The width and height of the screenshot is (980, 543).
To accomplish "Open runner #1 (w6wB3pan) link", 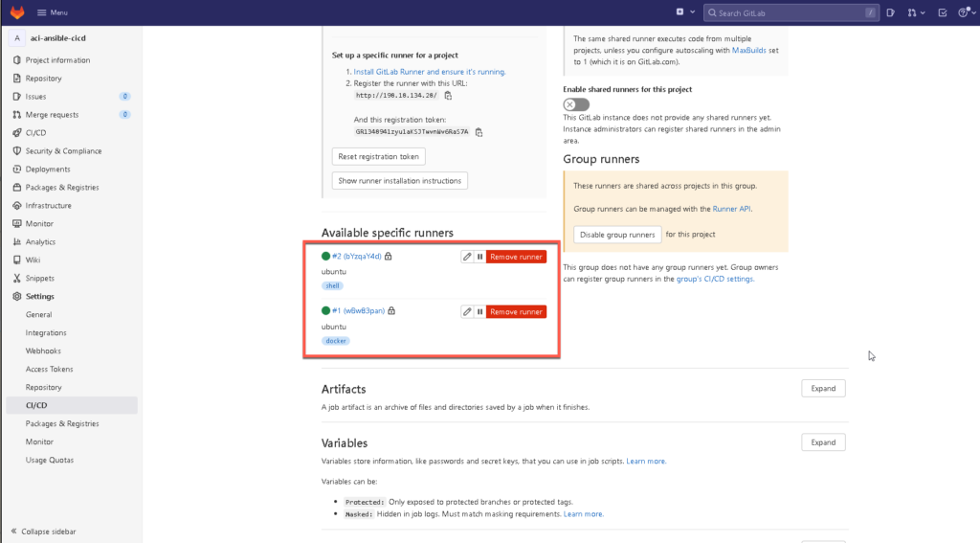I will click(358, 311).
